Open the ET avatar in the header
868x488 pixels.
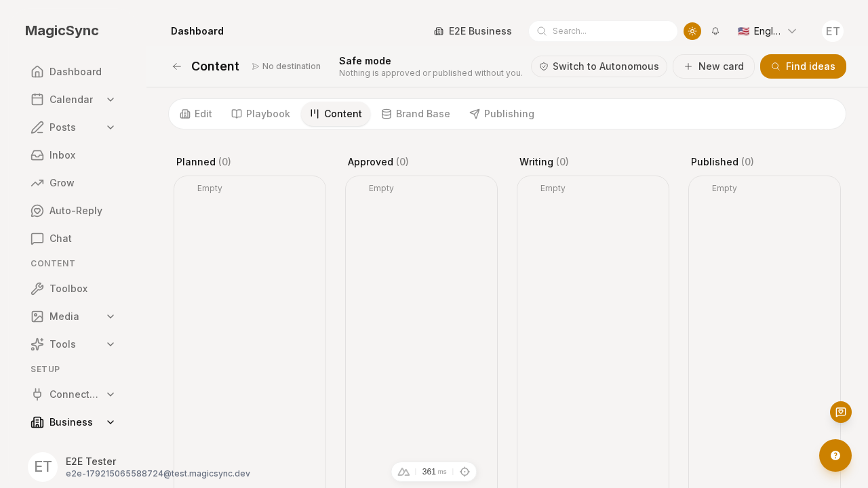[833, 31]
